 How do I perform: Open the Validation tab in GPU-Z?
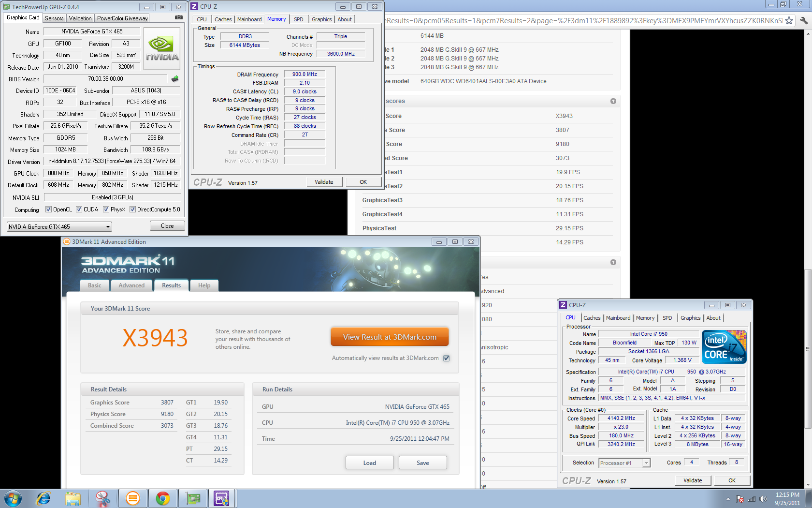coord(80,18)
